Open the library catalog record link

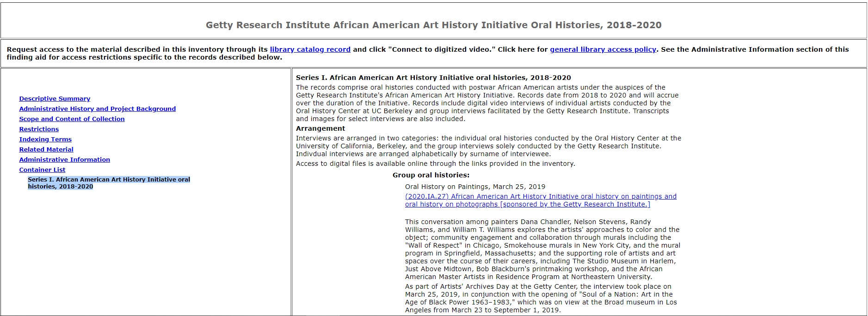[x=310, y=49]
